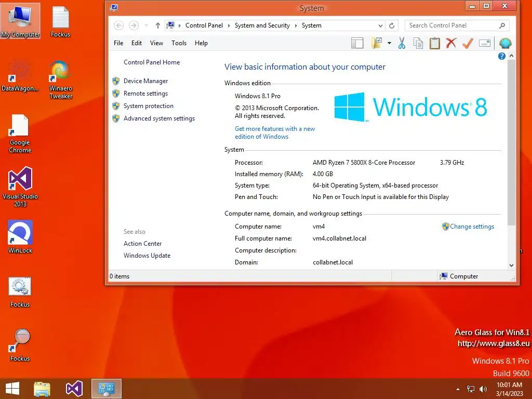Screen dimensions: 532x399
Task: Click the Back navigation arrow
Action: pyautogui.click(x=118, y=25)
